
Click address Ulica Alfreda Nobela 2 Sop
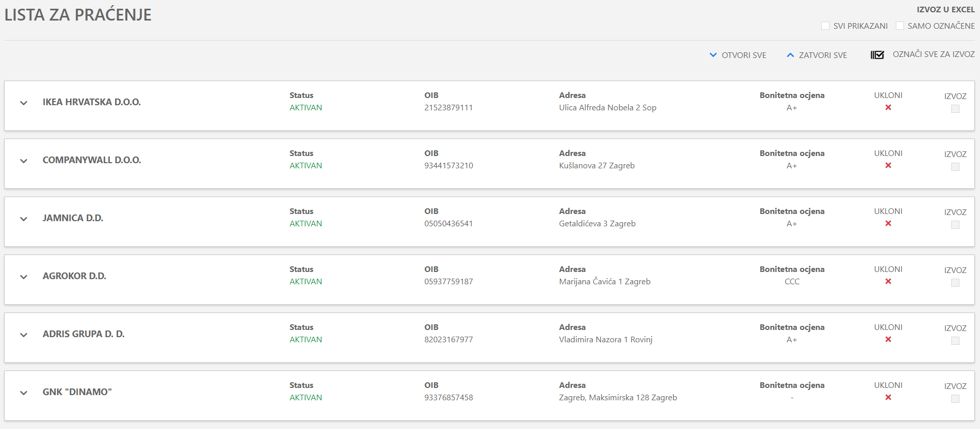click(x=608, y=108)
